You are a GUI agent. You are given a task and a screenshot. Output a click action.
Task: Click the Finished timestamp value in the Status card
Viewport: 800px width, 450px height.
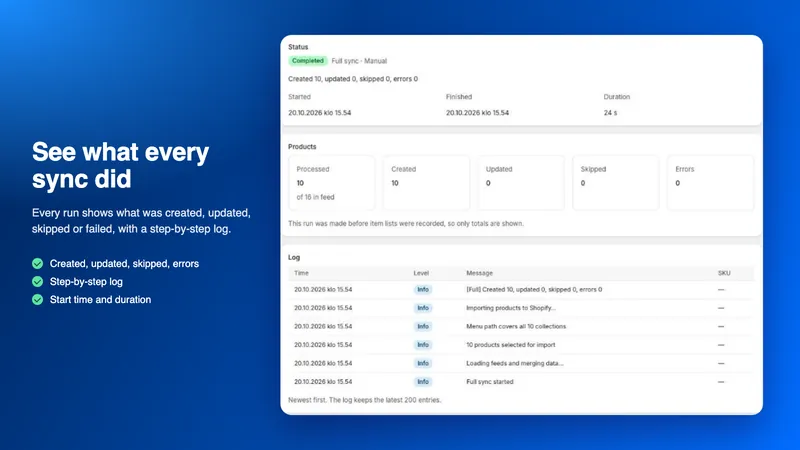[478, 113]
